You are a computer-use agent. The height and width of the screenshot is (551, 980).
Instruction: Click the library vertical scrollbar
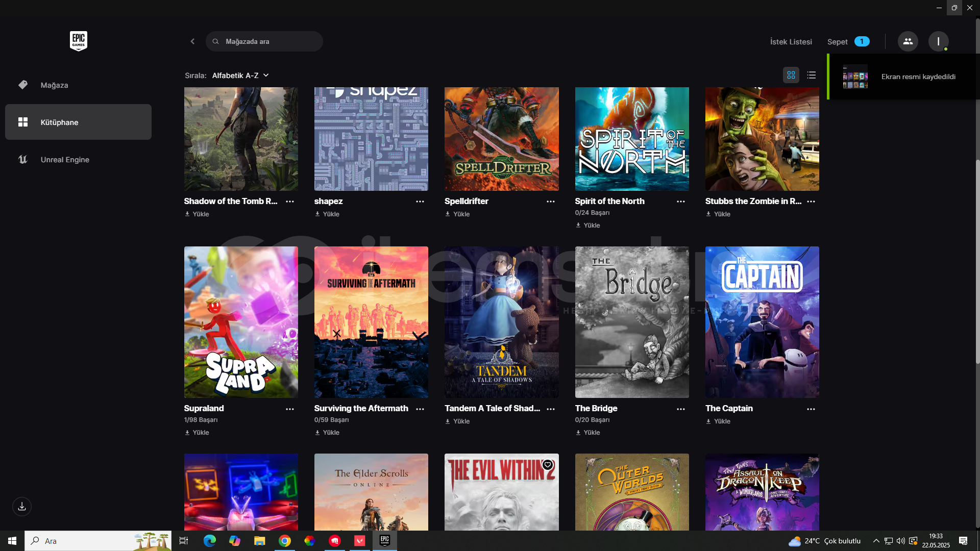(x=977, y=261)
